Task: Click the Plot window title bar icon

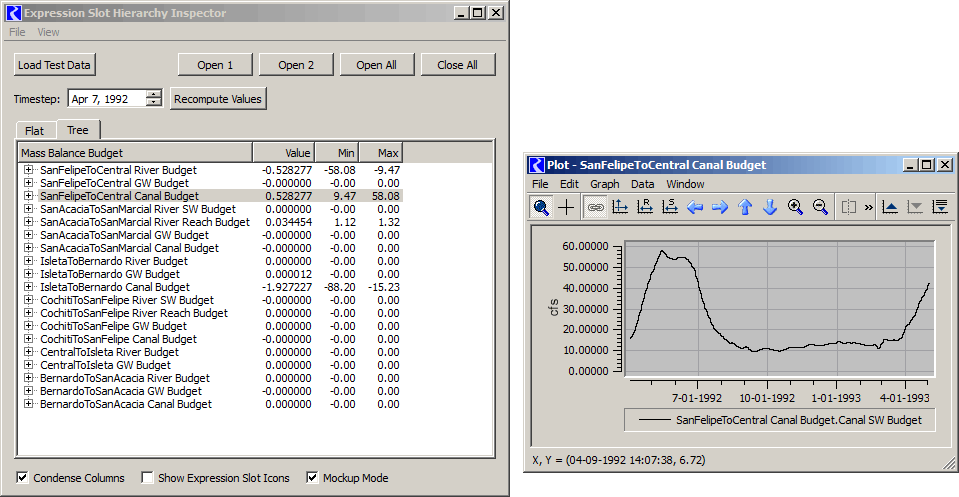Action: pos(536,165)
